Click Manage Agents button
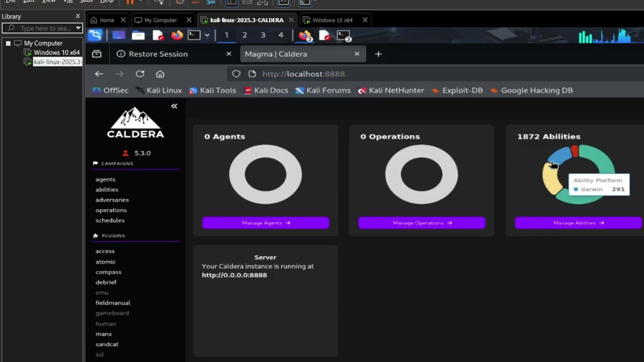The width and height of the screenshot is (644, 362). [266, 223]
